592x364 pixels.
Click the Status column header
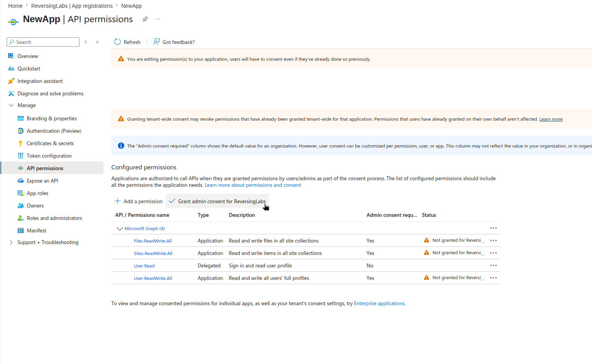tap(429, 215)
